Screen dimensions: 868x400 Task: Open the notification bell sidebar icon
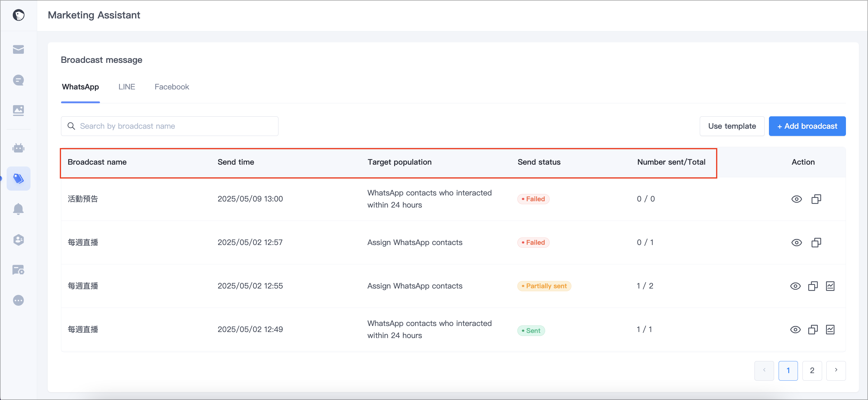pyautogui.click(x=18, y=209)
